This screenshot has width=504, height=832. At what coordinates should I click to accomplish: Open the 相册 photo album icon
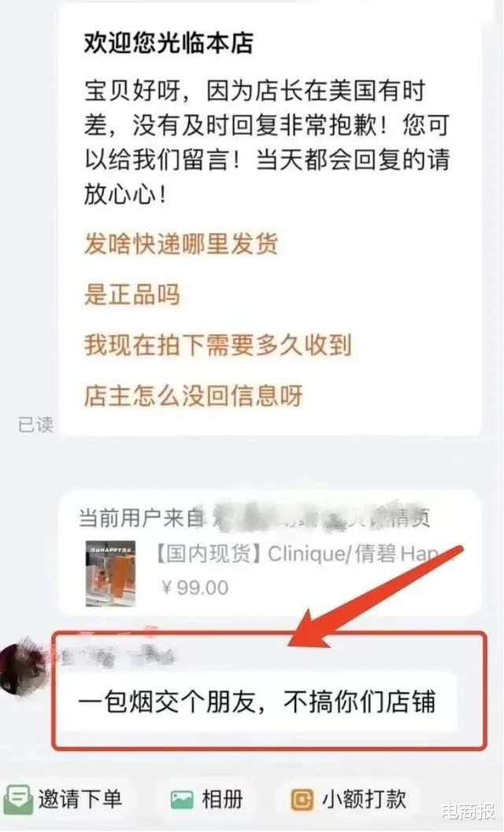coord(182,800)
